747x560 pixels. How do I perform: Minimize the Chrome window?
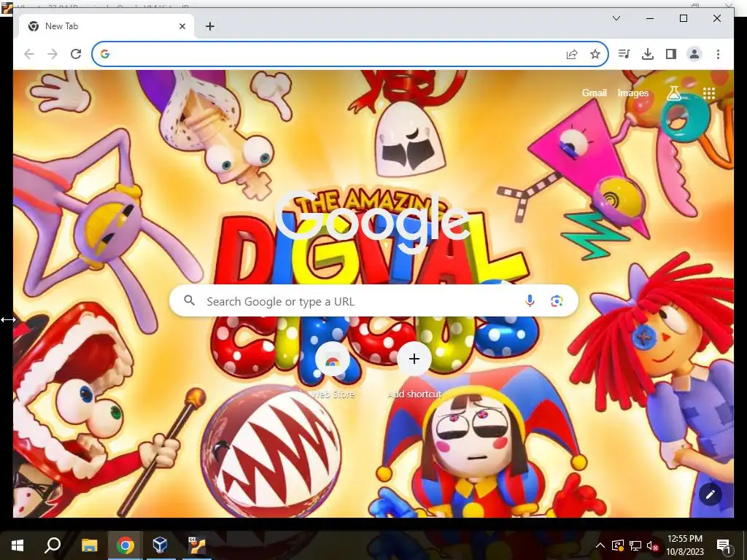(650, 18)
